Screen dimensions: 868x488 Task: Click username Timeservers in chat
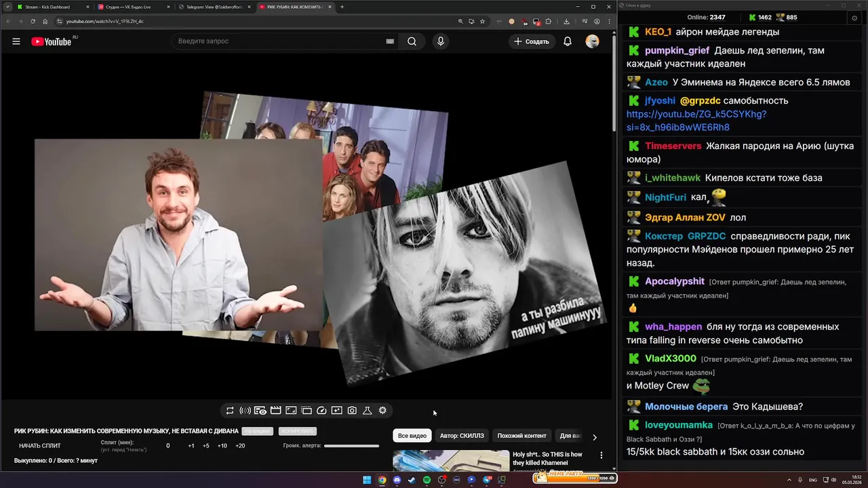point(673,146)
